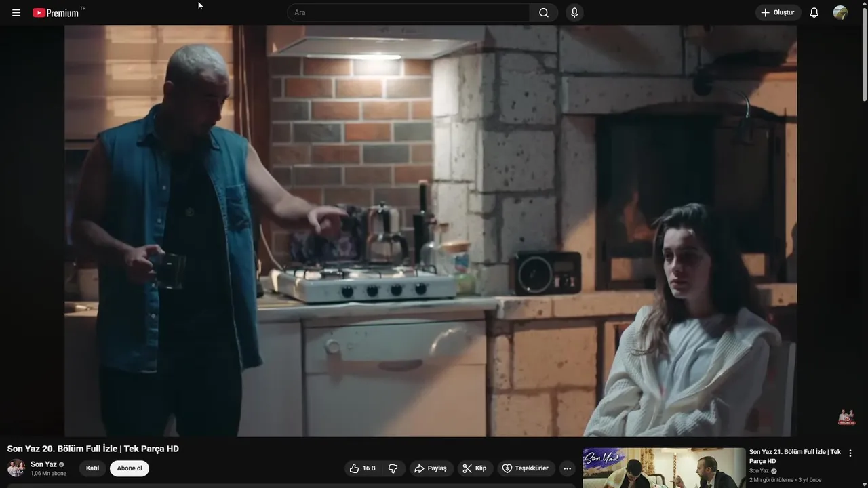Click the 2 Mn görüntüleme text

click(771, 480)
